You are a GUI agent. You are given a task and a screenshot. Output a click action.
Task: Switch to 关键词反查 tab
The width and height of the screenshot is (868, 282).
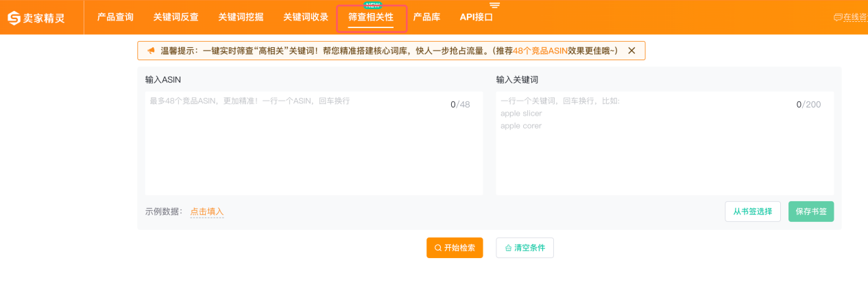click(x=176, y=17)
